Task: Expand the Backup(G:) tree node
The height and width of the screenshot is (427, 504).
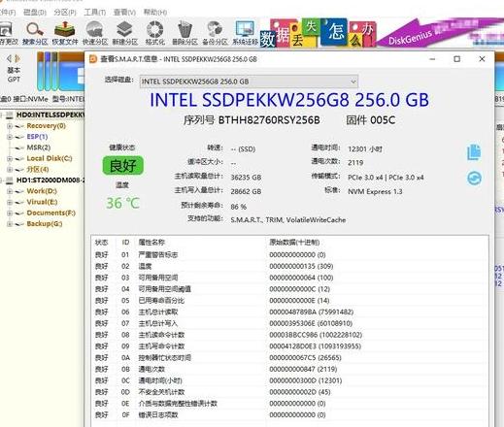Action: (10, 224)
